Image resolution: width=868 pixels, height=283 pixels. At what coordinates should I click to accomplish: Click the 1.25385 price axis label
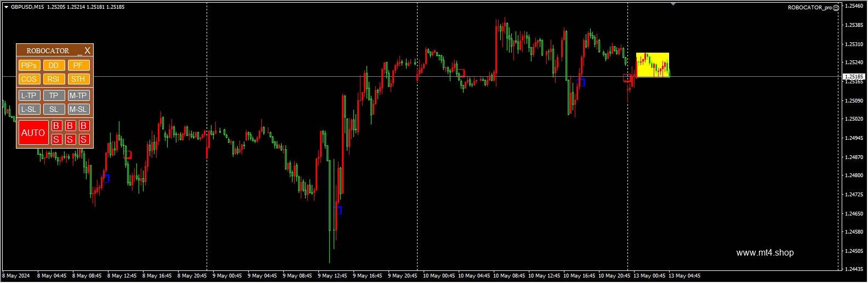tap(854, 25)
